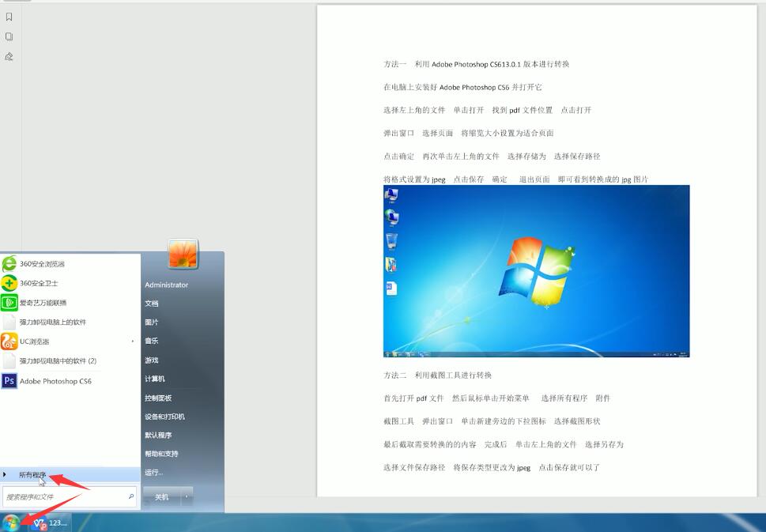Expand 所有程序 in the Start menu
This screenshot has width=766, height=532.
[x=70, y=474]
